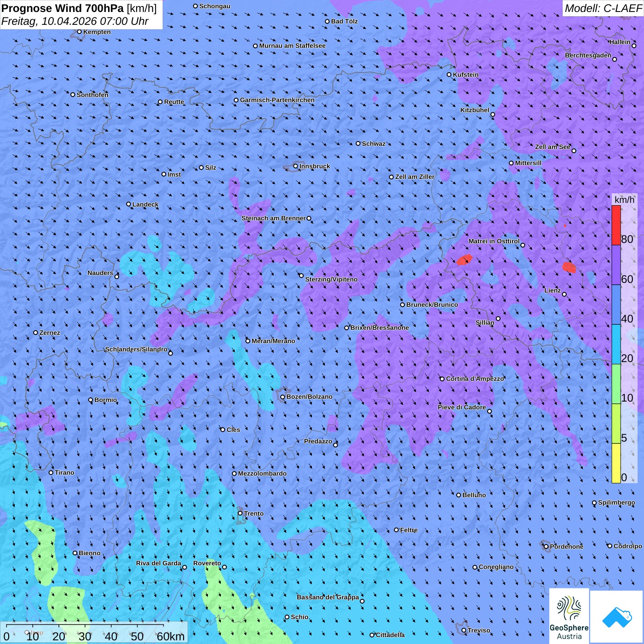Click the Lienz city marker
644x644 pixels.
(x=564, y=294)
